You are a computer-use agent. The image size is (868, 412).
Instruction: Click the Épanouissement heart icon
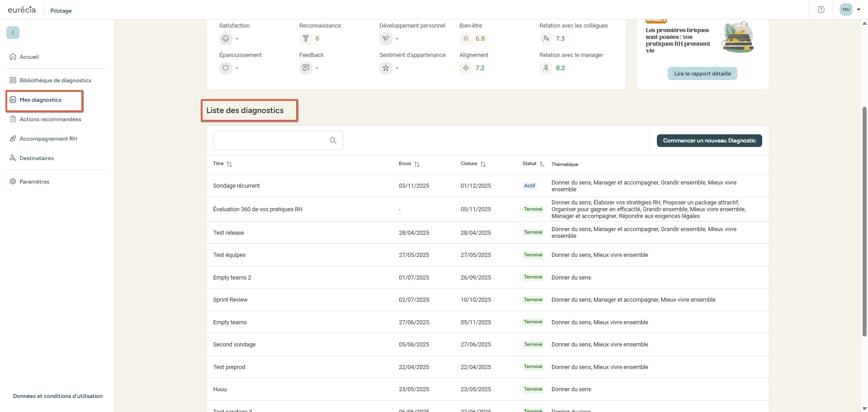(x=226, y=68)
